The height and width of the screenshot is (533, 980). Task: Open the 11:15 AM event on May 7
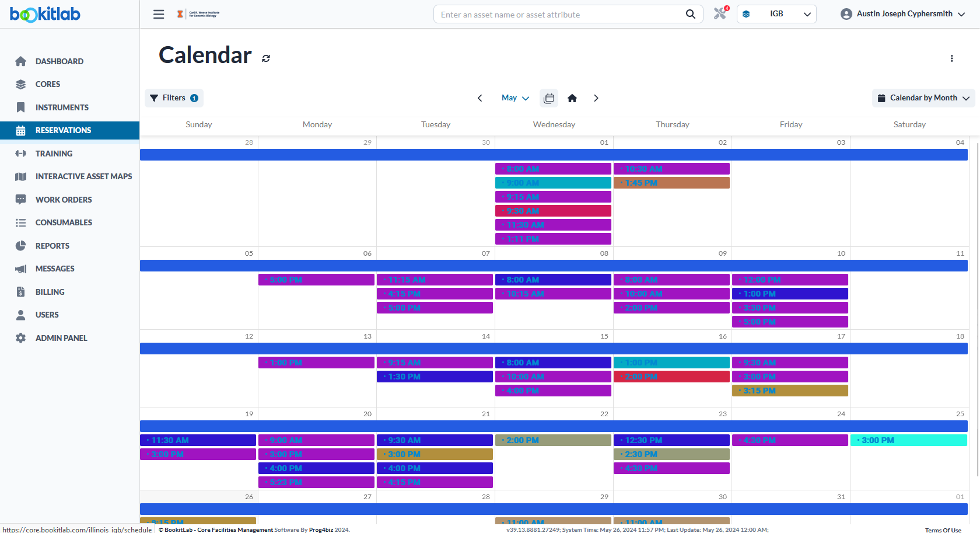coord(435,280)
